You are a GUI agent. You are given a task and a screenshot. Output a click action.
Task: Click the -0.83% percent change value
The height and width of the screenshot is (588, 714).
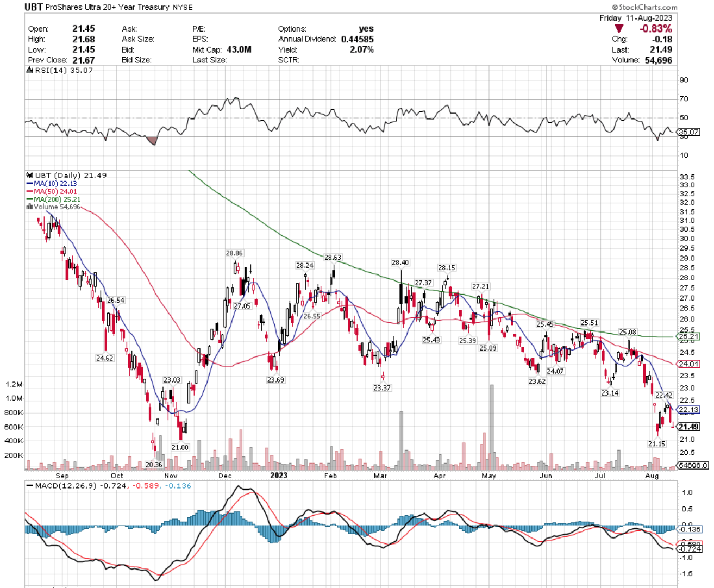655,29
